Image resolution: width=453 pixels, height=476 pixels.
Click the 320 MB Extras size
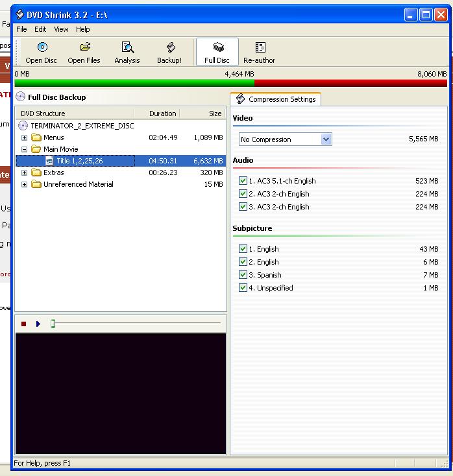[x=212, y=173]
